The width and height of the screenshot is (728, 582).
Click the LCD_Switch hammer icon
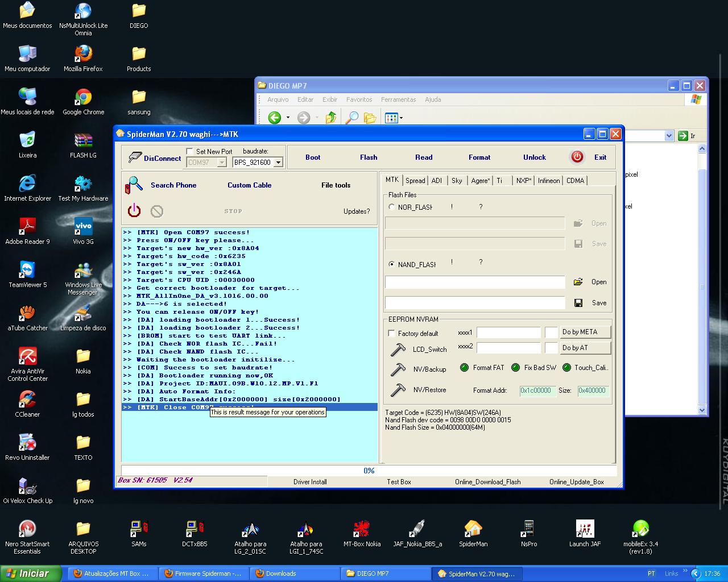(x=398, y=349)
